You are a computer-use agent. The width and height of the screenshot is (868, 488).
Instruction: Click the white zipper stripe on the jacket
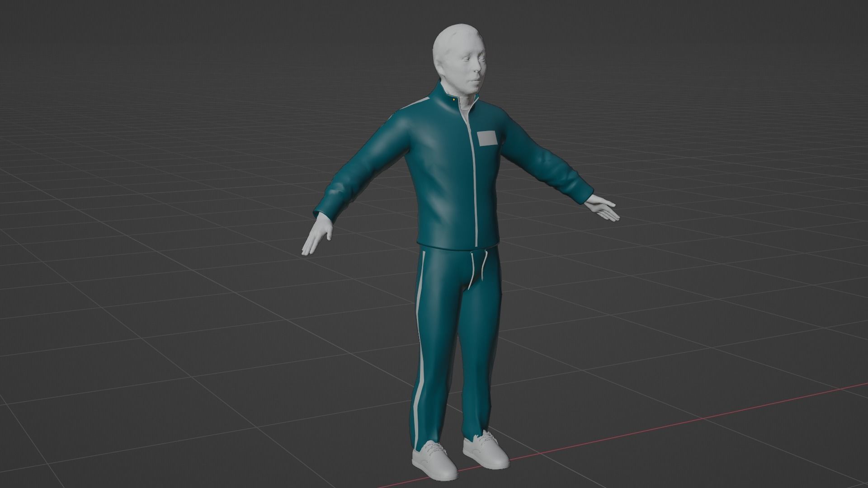pos(474,181)
